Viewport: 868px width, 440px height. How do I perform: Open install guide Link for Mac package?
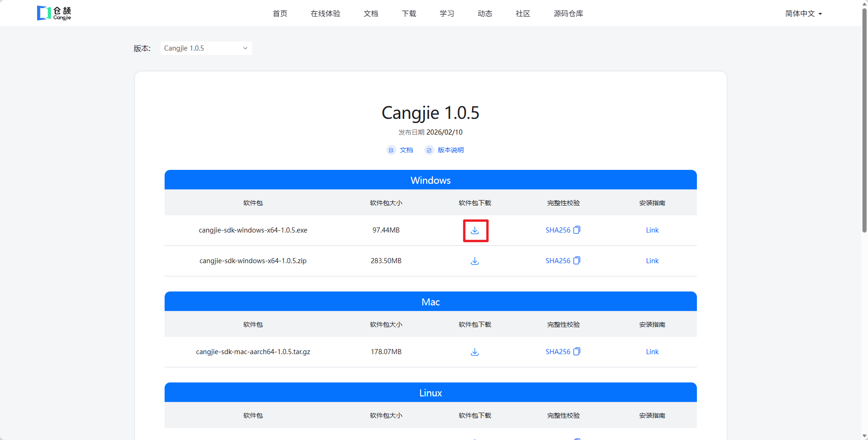pyautogui.click(x=652, y=352)
